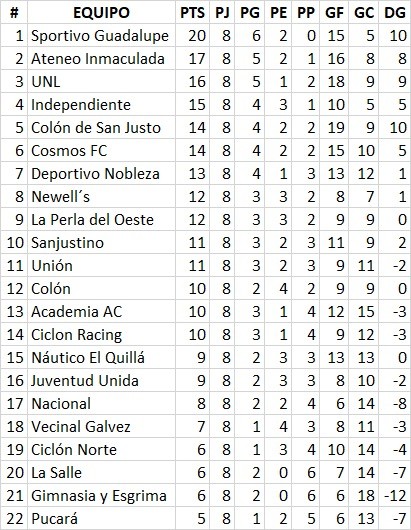Select the Sportivo Guadalupe team cell
Screen dimensions: 411x530
point(100,36)
